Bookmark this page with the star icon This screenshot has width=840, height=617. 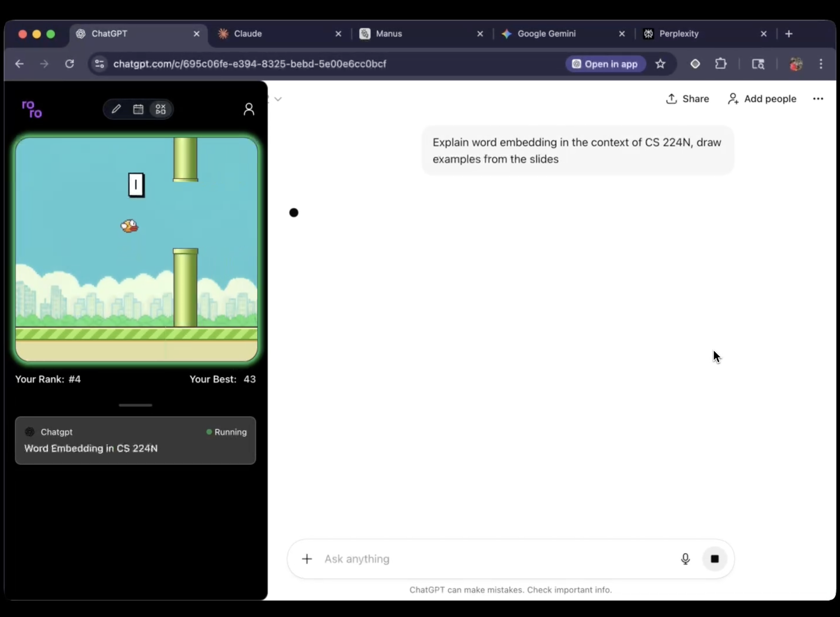[x=660, y=64]
